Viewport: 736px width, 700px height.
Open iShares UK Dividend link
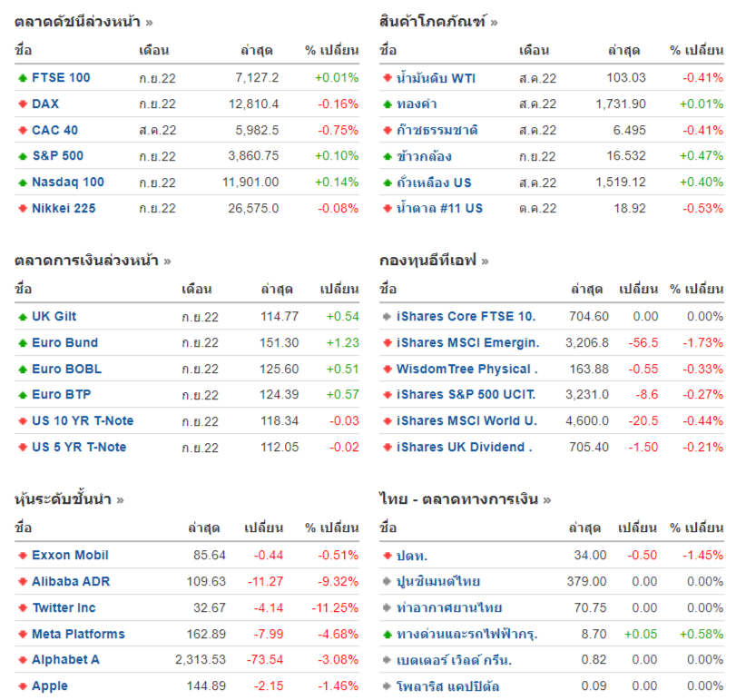click(465, 447)
